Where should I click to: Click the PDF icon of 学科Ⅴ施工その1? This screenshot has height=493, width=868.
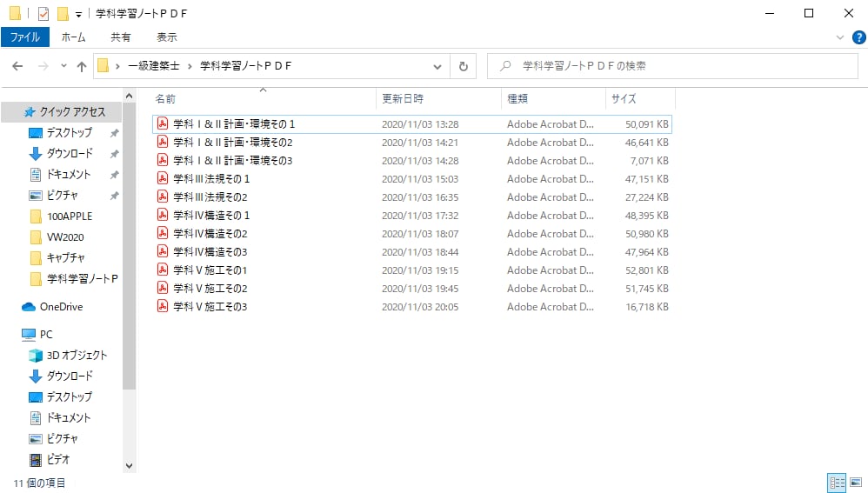(x=162, y=270)
